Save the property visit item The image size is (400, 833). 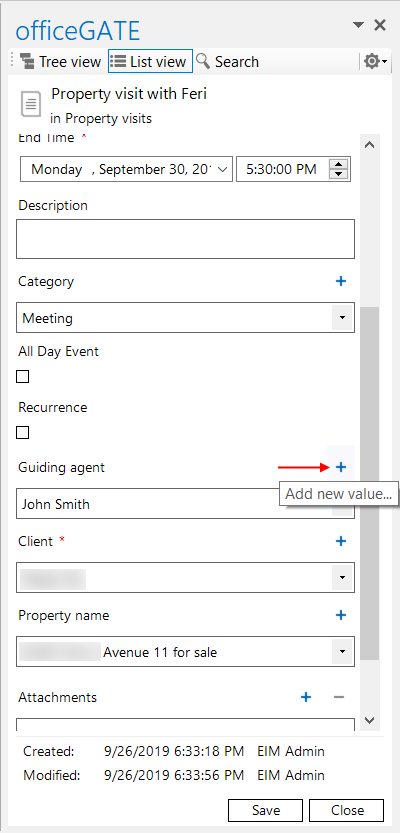(x=266, y=810)
